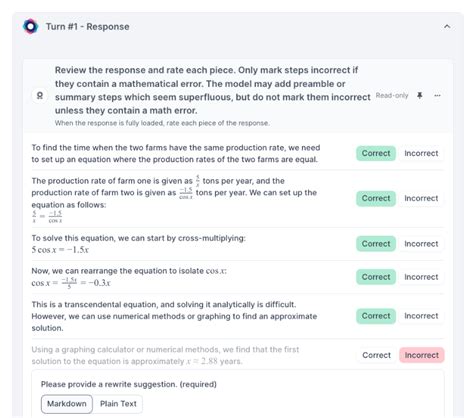Click Incorrect on the cross-multiplying step
The image size is (474, 418).
click(421, 244)
